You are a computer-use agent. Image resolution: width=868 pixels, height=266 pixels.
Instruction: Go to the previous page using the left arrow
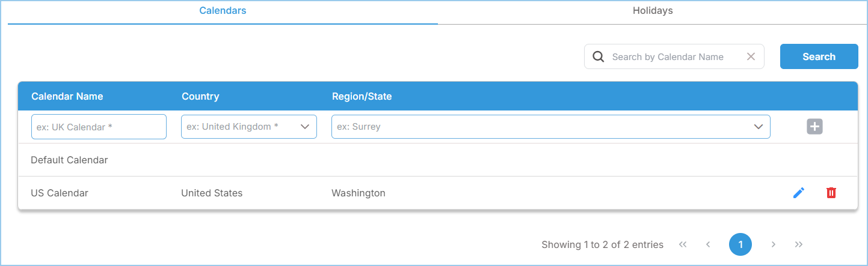click(708, 244)
